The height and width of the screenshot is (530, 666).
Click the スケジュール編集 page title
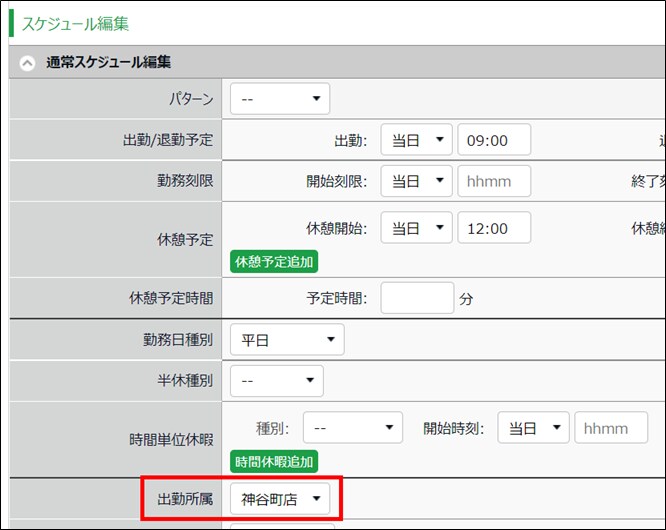75,23
